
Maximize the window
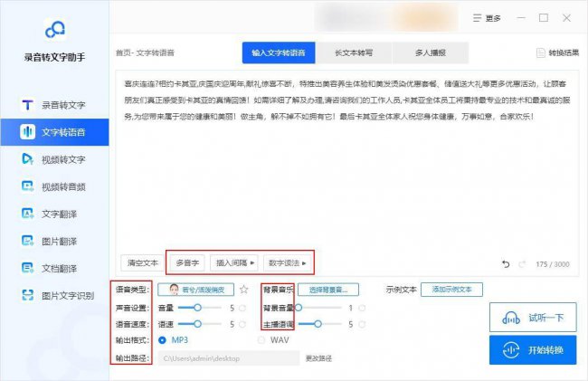(544, 17)
